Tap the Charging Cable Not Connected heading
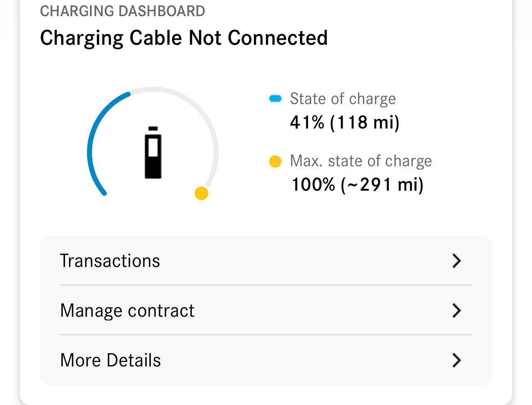 pyautogui.click(x=184, y=38)
